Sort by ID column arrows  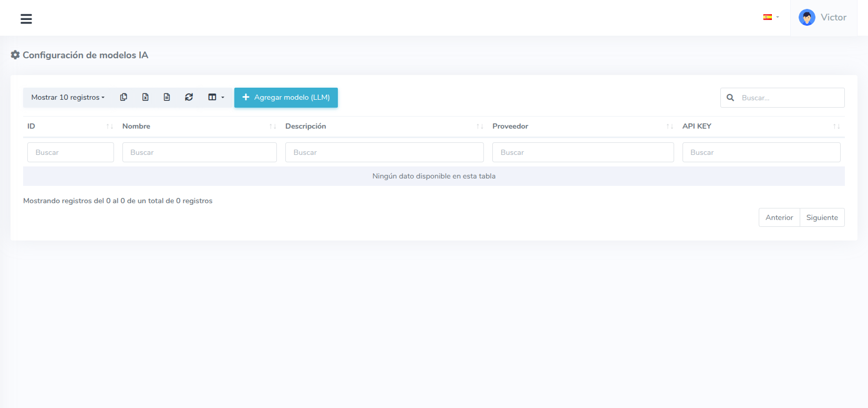[x=109, y=127]
